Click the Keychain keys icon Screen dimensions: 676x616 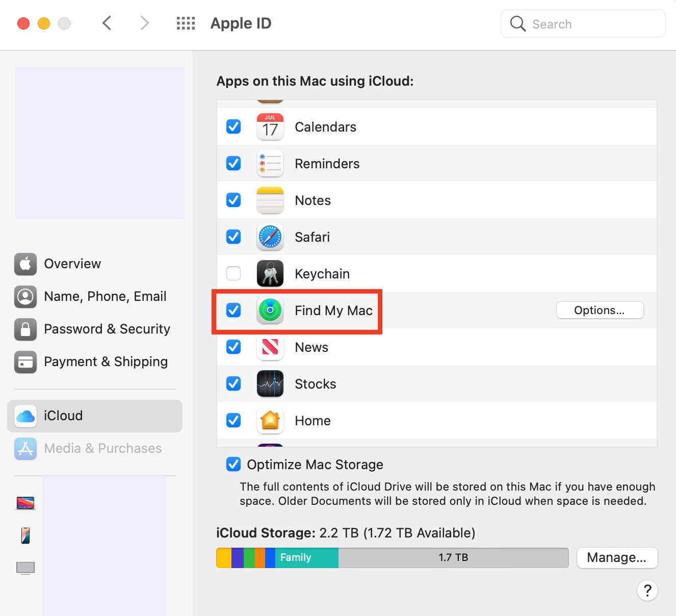pos(270,273)
